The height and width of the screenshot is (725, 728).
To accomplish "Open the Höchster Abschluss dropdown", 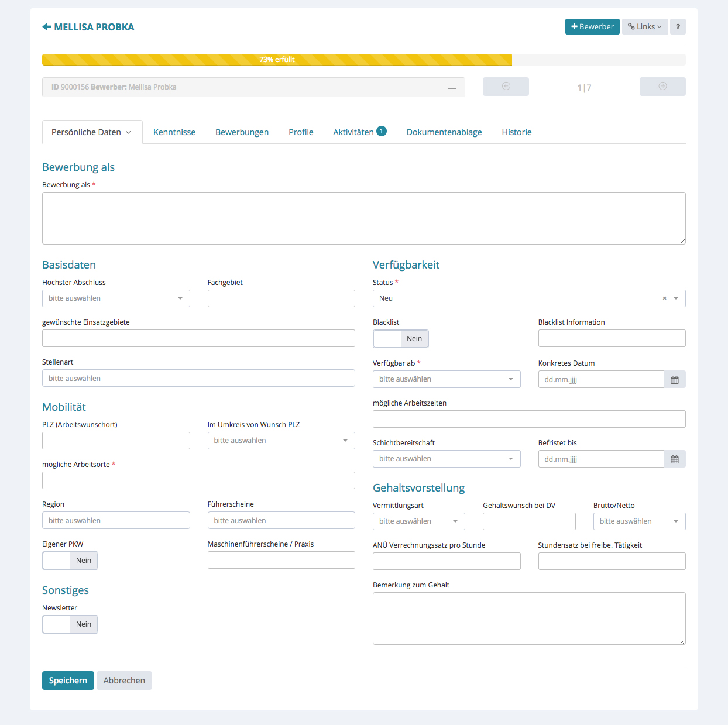I will (x=116, y=298).
